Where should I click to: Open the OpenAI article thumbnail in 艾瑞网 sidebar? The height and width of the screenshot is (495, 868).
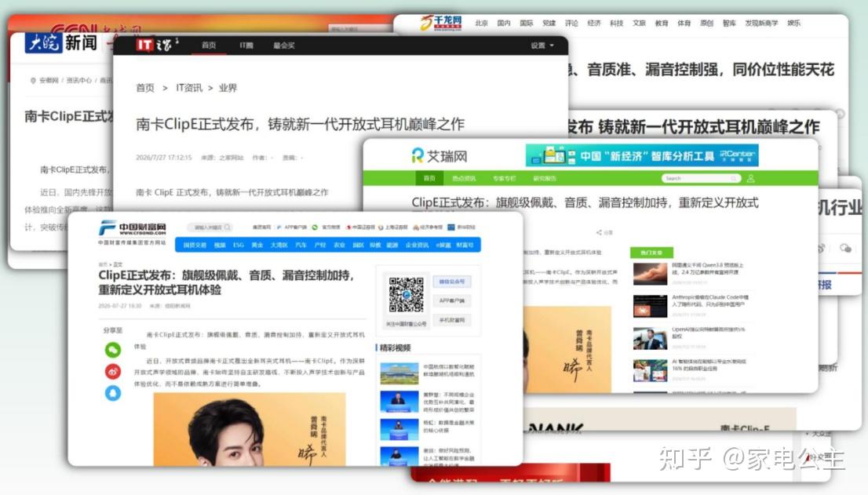[x=650, y=338]
